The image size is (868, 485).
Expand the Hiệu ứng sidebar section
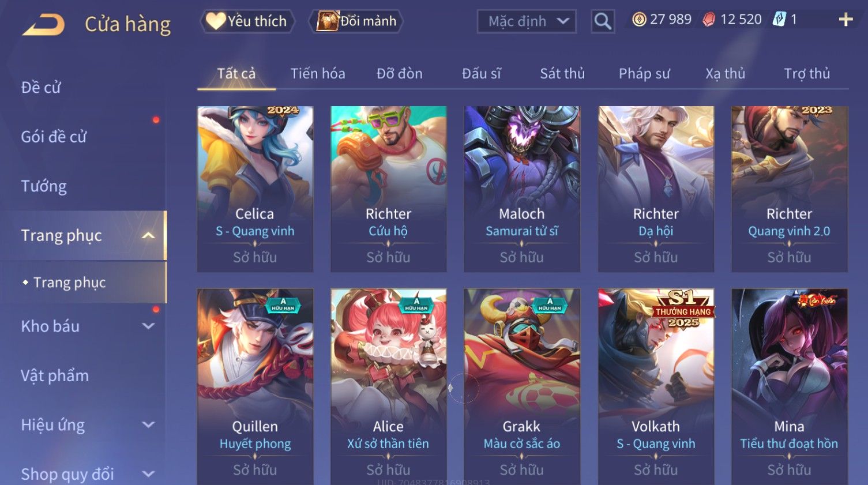click(148, 425)
